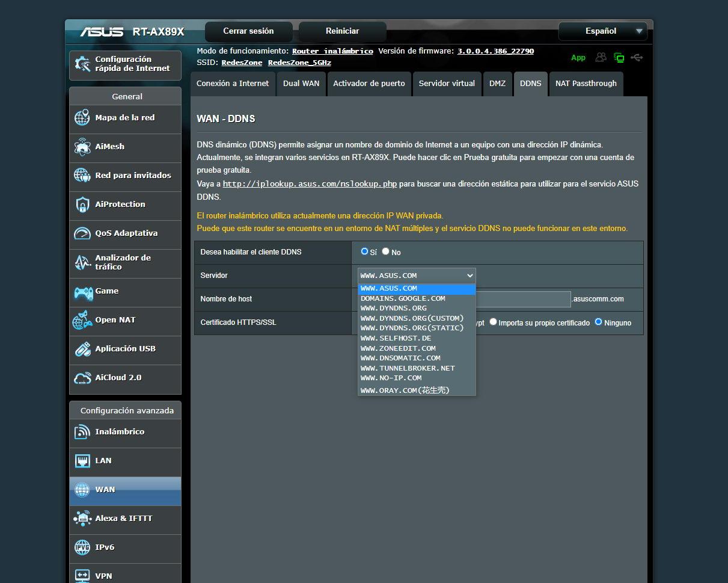Open the AiMesh sidebar icon

click(82, 147)
